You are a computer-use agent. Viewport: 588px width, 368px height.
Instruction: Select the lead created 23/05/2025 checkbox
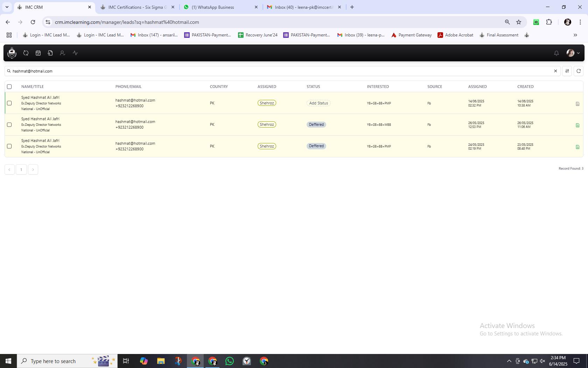tap(9, 146)
